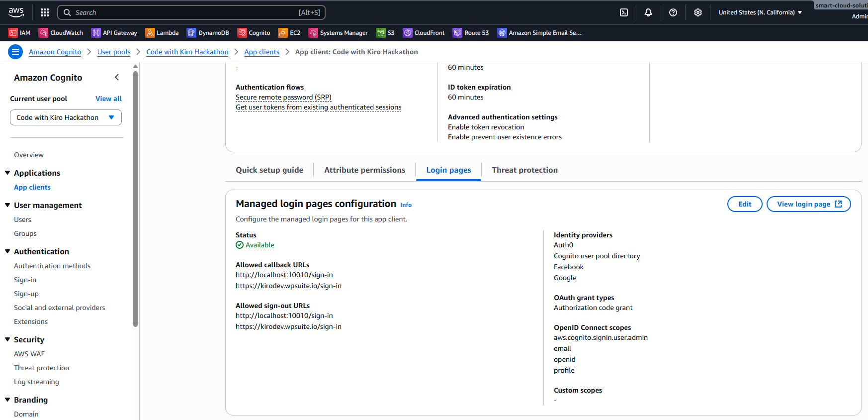Open Systems Manager shortcut in favorites bar
This screenshot has width=868, height=420.
point(339,33)
